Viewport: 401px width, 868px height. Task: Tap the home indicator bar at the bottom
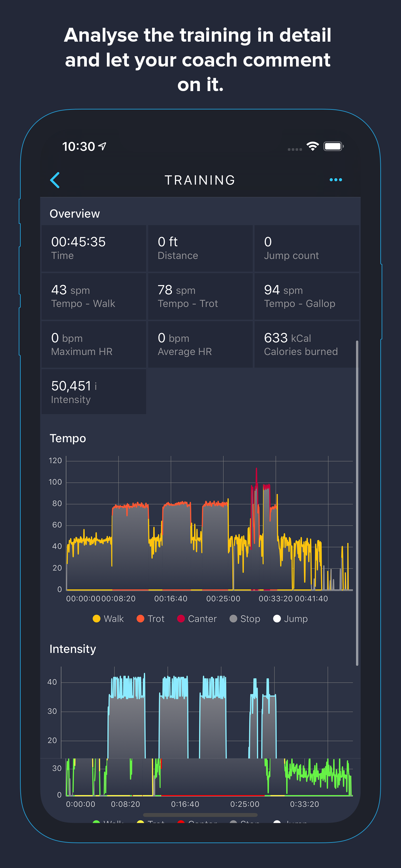[x=200, y=815]
